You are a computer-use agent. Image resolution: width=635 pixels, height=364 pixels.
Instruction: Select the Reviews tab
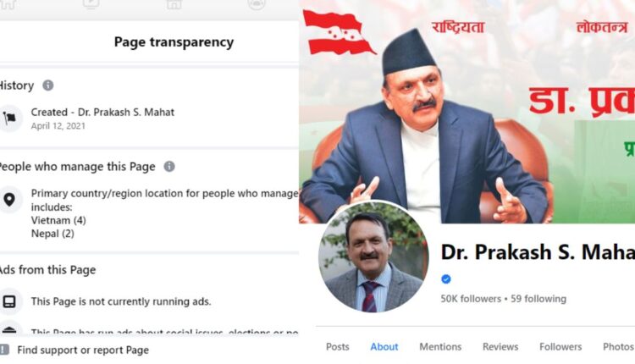500,347
